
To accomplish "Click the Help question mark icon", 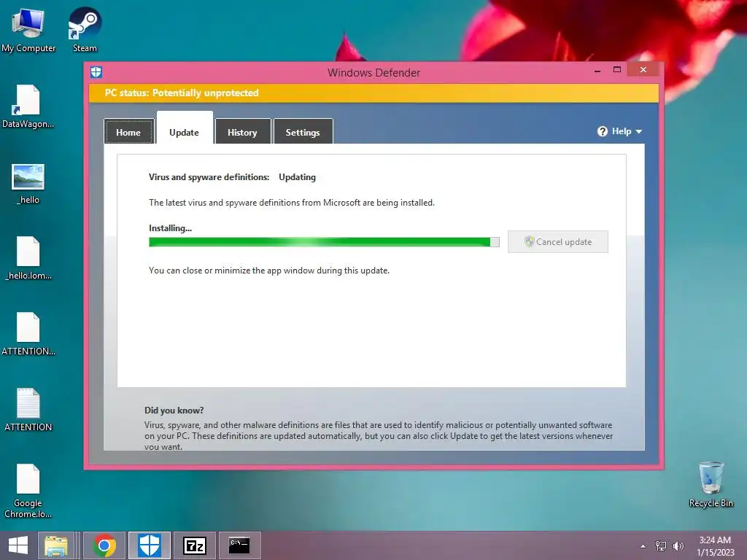I will [602, 131].
